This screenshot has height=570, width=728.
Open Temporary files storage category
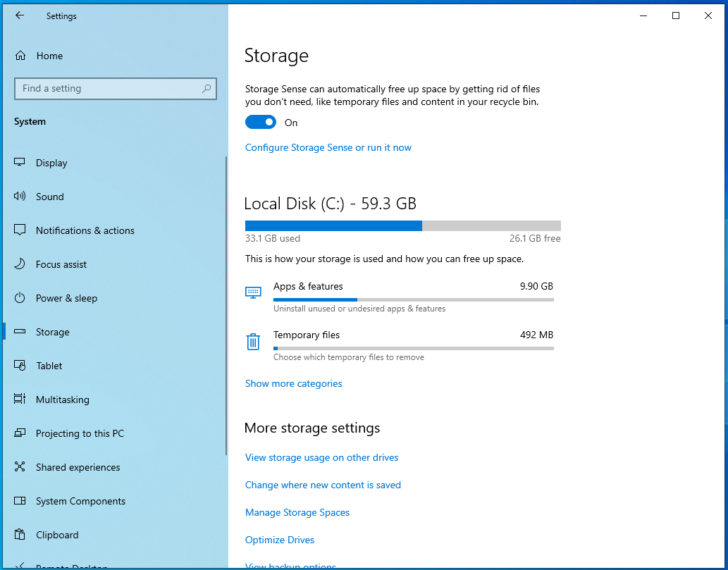(x=400, y=345)
